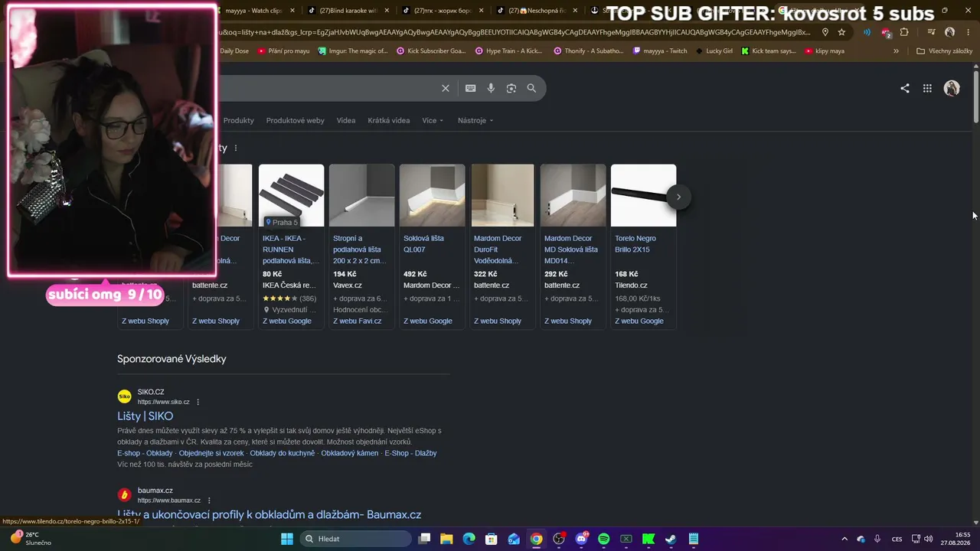Open the Objednejte si vzorek sitelink
Screen dimensions: 980x551
click(x=211, y=453)
